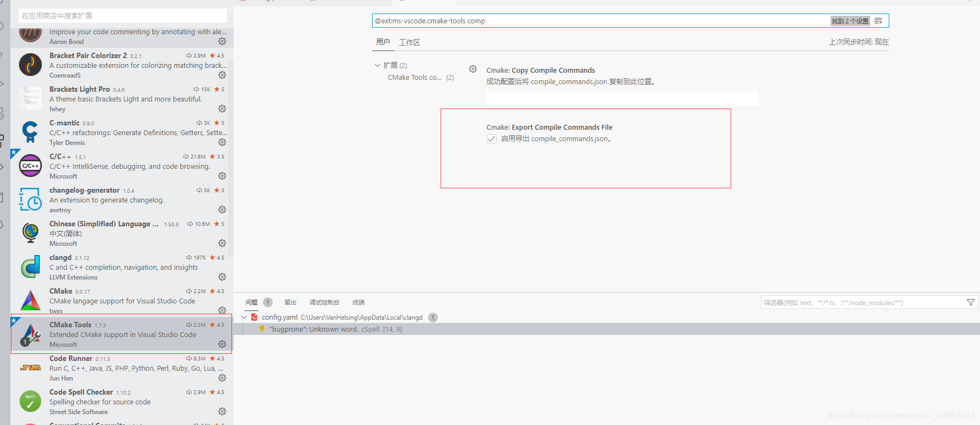Open the problems filter funnel icon

pos(971,302)
